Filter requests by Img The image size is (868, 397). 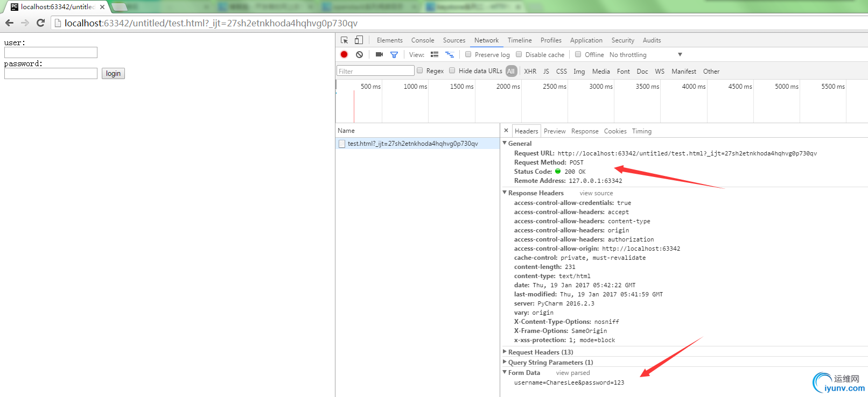pos(579,71)
